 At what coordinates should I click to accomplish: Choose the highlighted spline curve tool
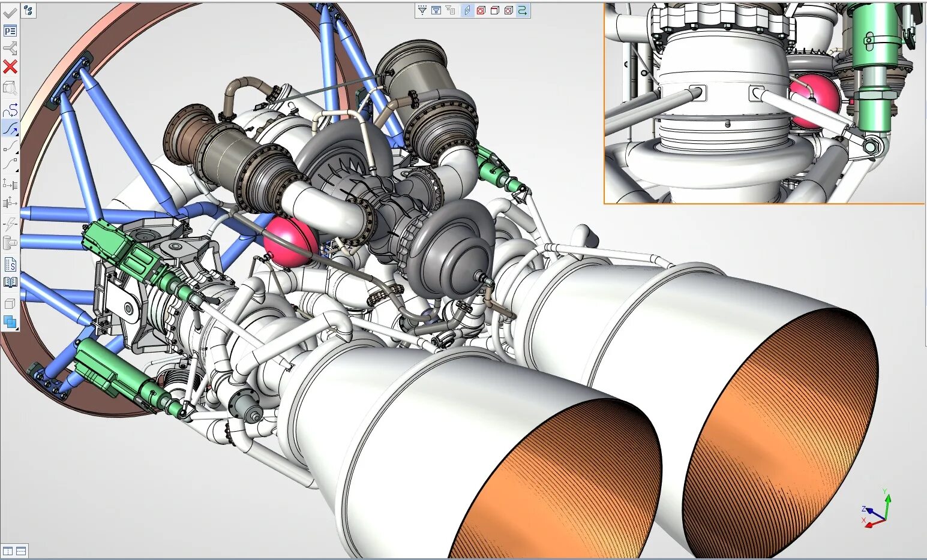(10, 128)
